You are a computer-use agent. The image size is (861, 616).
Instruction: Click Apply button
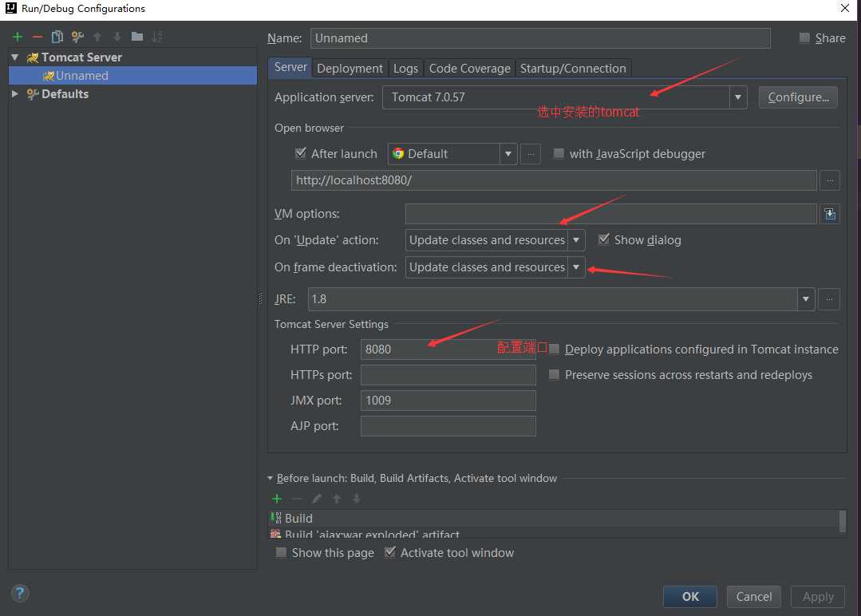tap(818, 596)
